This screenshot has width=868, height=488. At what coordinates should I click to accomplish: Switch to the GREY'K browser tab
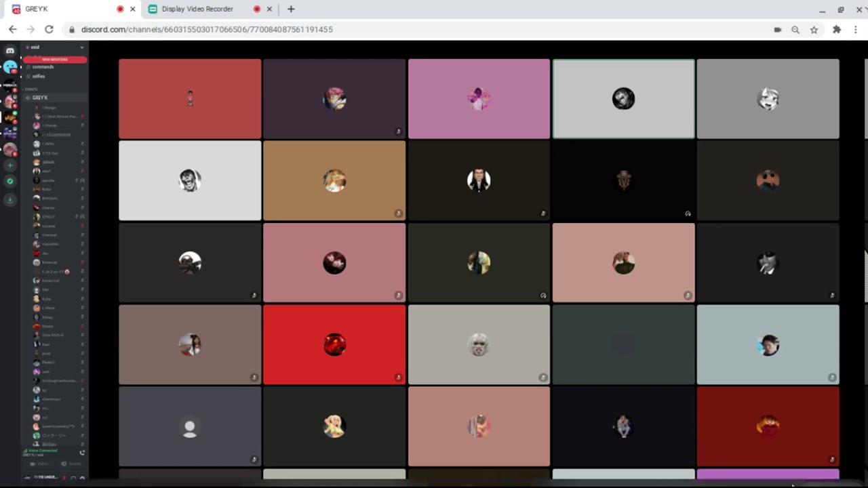pos(73,9)
